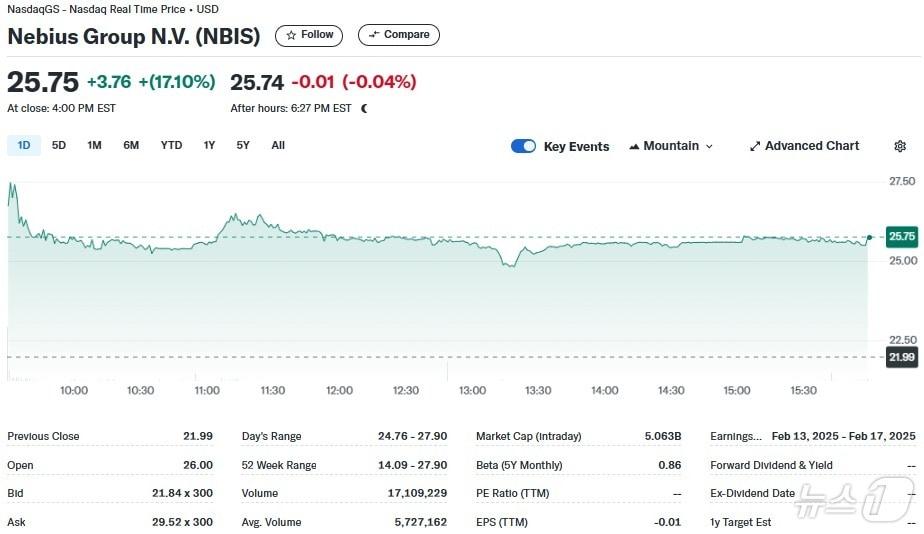The width and height of the screenshot is (924, 534).
Task: Open chart settings gear icon
Action: tap(899, 146)
